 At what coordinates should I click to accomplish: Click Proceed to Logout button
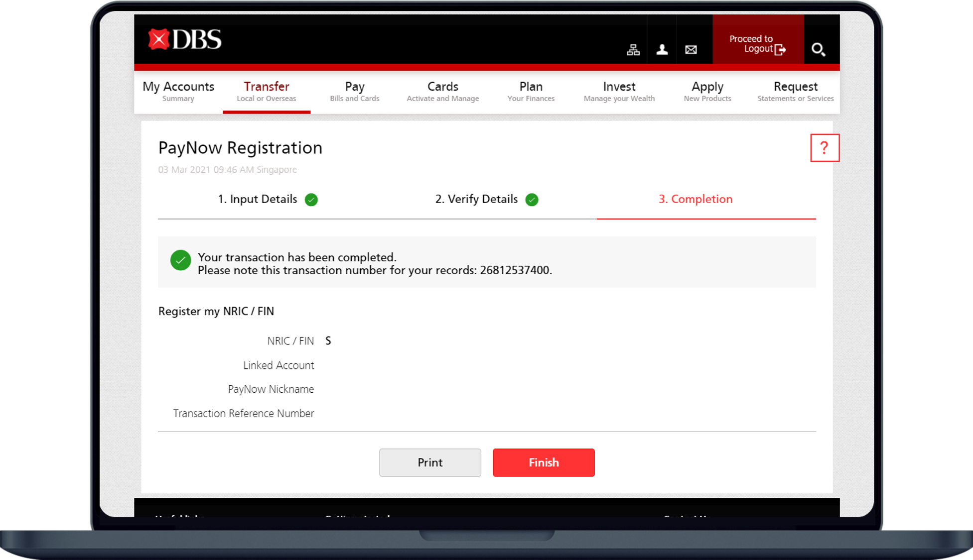758,39
